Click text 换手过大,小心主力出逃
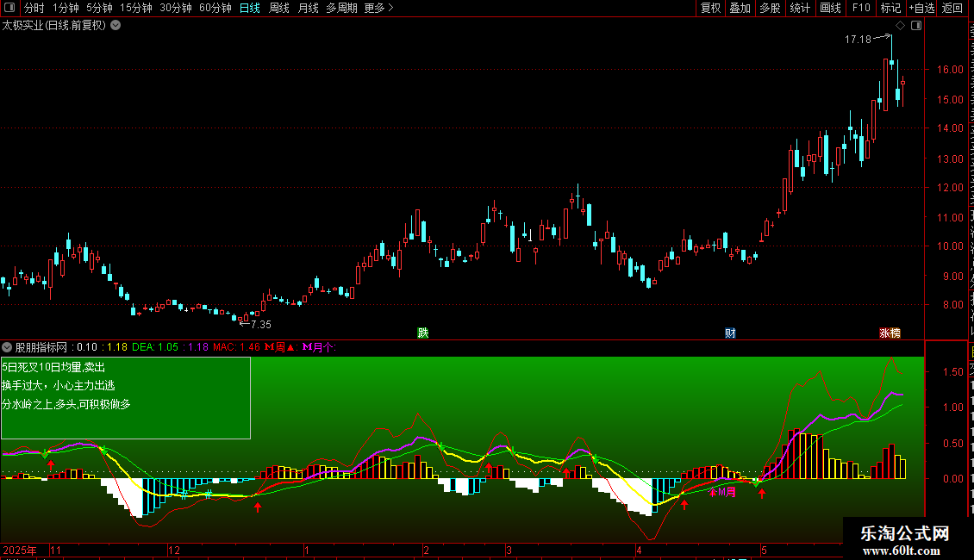974x560 pixels. point(59,386)
